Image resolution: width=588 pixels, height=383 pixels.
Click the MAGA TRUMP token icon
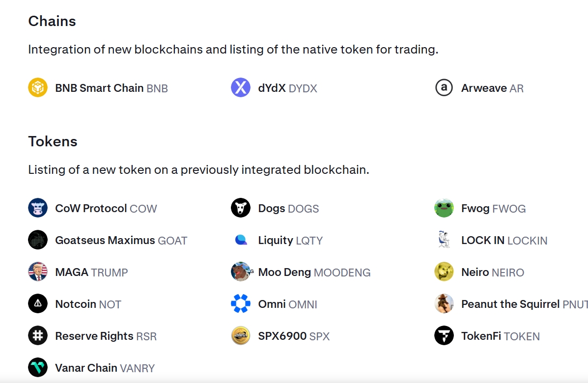point(38,272)
